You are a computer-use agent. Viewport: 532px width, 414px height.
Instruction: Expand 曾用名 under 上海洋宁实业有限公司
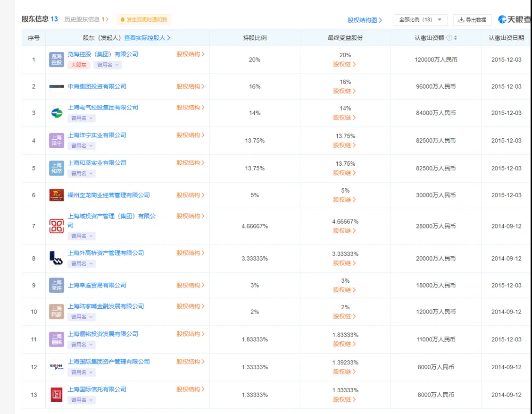pos(82,146)
